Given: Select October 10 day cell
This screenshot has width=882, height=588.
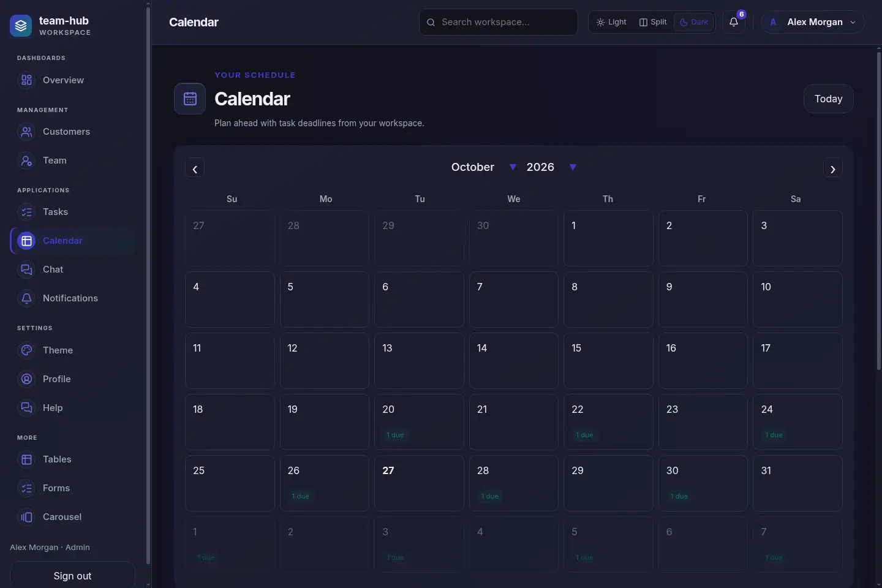Looking at the screenshot, I should [x=797, y=300].
